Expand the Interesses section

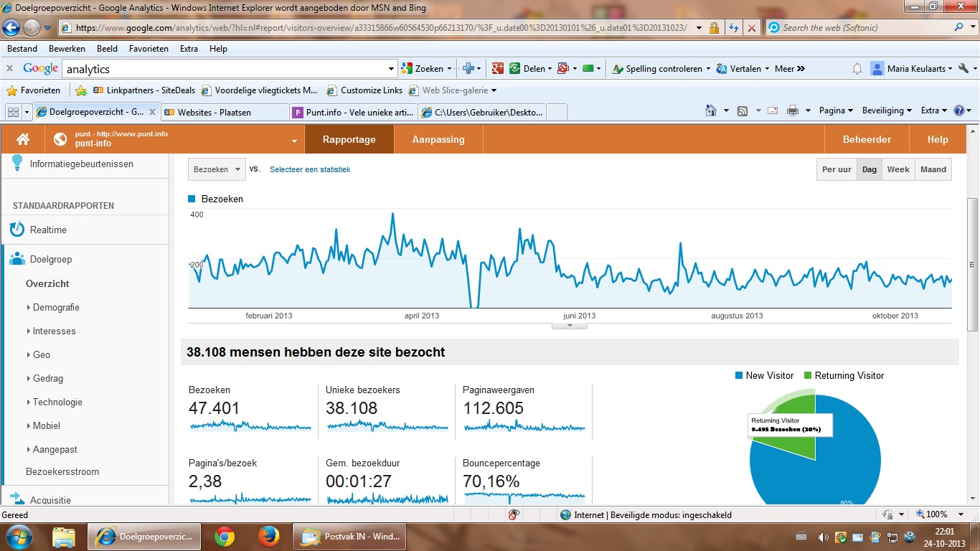54,331
